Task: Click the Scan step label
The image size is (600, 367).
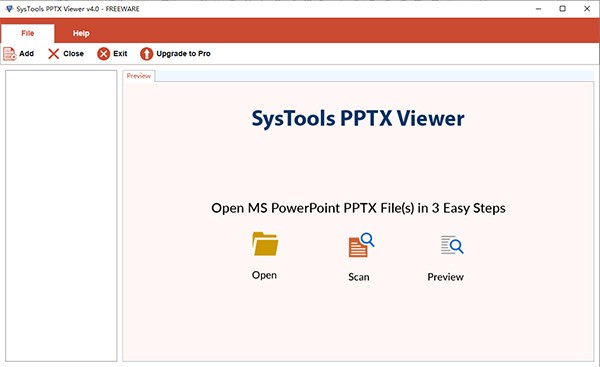Action: [359, 277]
